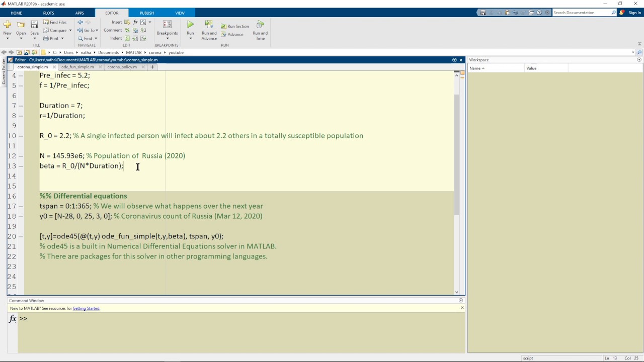Click the Increase Indent icon
This screenshot has height=362, width=644.
[x=135, y=38]
